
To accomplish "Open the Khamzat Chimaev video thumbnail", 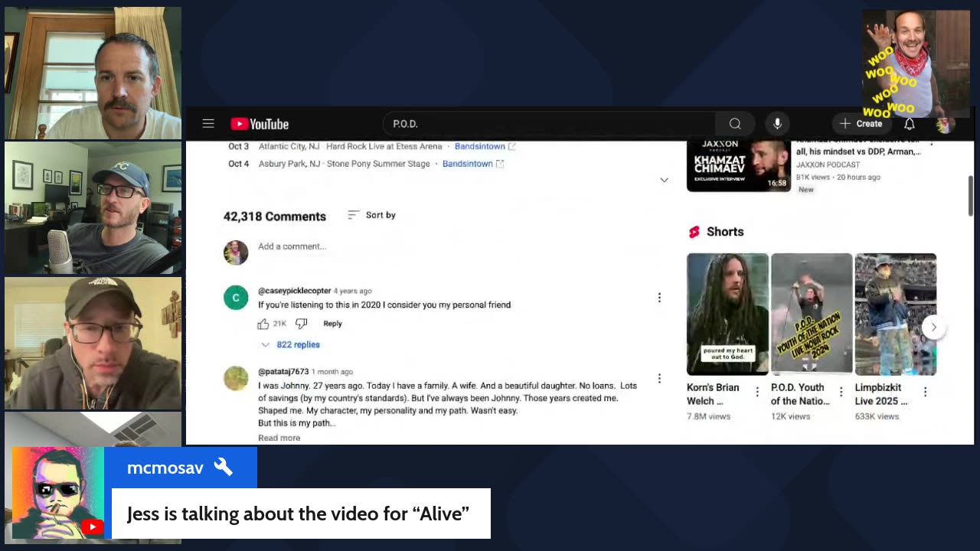I will coord(738,165).
